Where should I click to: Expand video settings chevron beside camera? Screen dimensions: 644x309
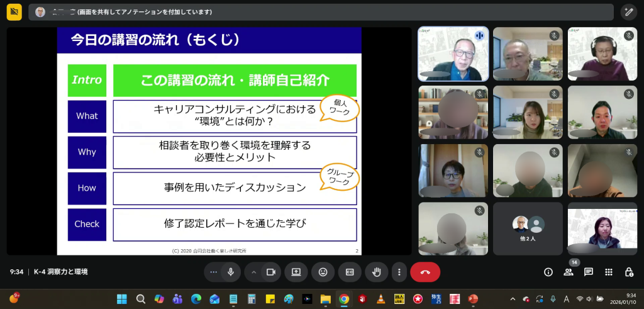254,272
